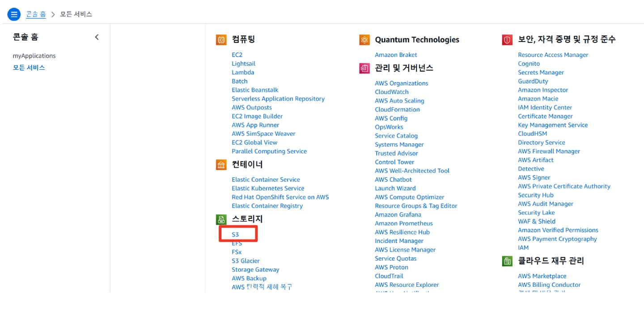644x314 pixels.
Task: Open AWS Organizations
Action: click(402, 83)
